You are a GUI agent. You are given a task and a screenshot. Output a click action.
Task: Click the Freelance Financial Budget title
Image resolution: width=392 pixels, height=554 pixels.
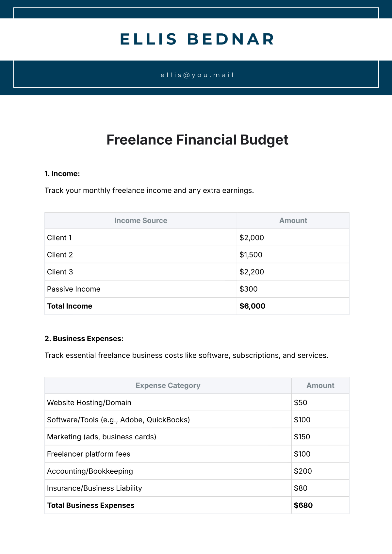pyautogui.click(x=197, y=140)
